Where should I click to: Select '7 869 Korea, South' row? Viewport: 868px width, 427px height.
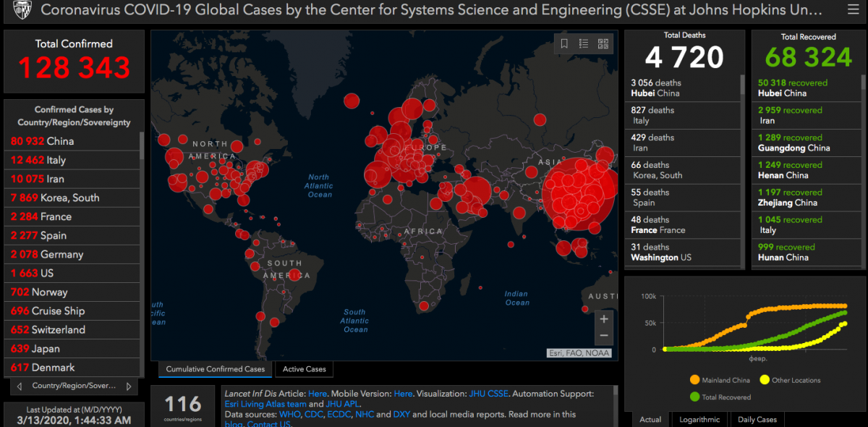click(x=72, y=198)
